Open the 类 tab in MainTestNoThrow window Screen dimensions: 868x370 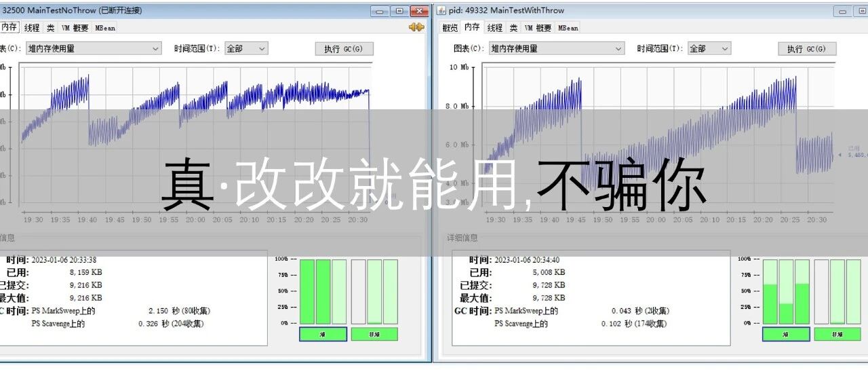click(x=51, y=28)
